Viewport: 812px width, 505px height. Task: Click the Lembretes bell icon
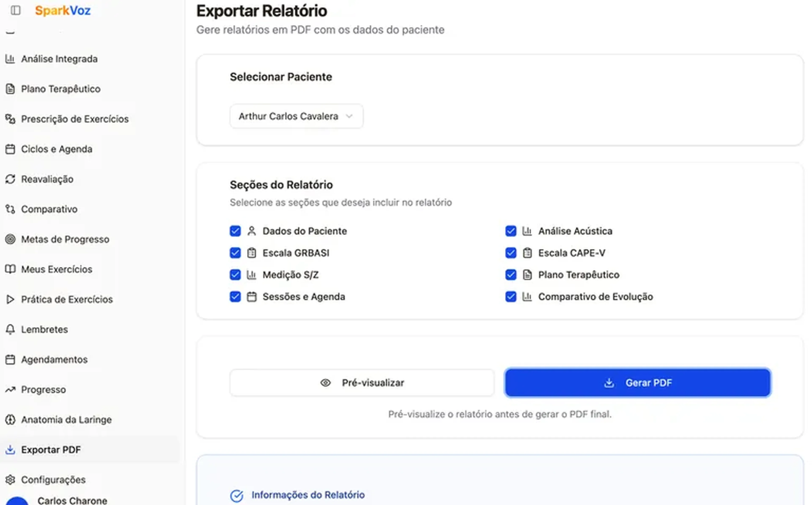point(10,329)
